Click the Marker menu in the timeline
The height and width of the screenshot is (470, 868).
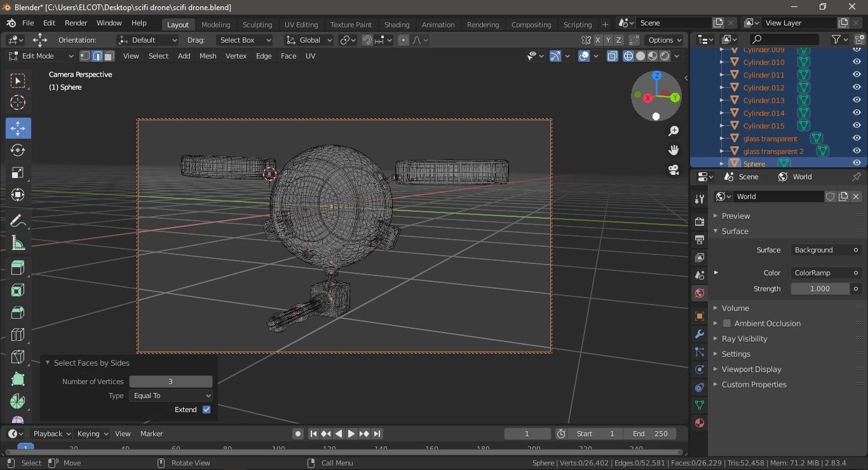coord(151,434)
